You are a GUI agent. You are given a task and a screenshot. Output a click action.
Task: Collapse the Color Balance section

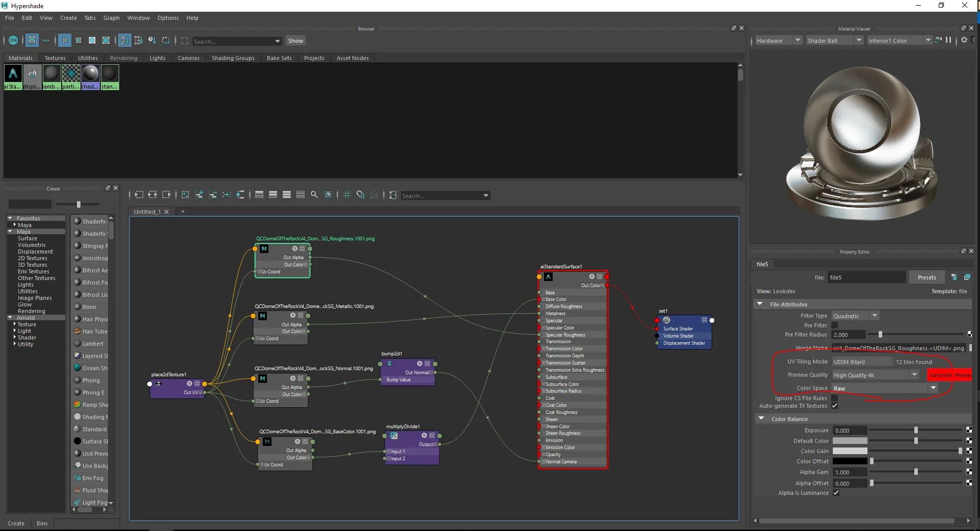pyautogui.click(x=761, y=418)
